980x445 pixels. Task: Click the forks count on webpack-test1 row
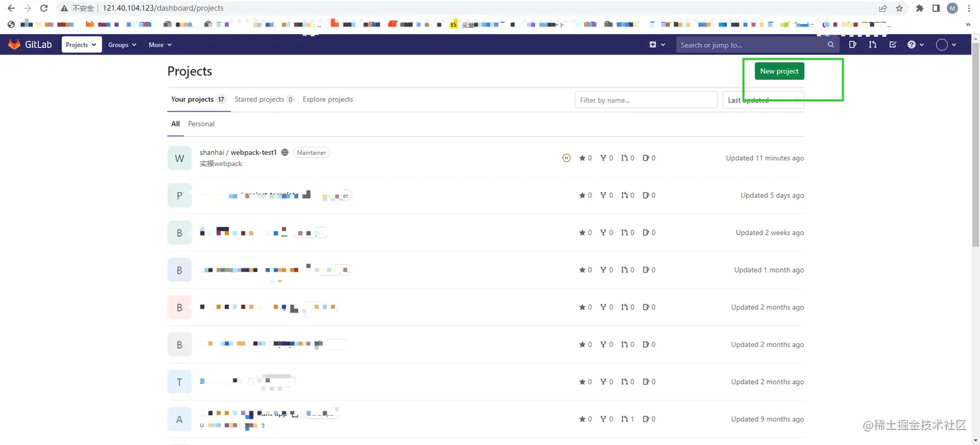[x=606, y=158]
